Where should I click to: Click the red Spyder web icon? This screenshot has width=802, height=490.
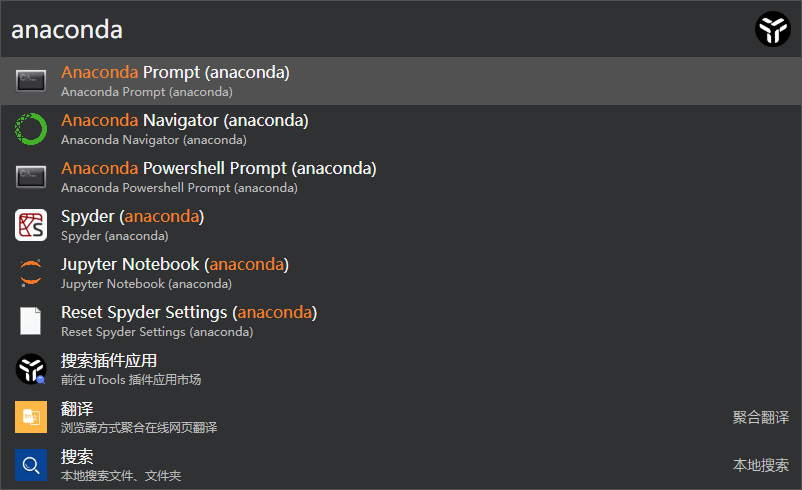coord(31,225)
